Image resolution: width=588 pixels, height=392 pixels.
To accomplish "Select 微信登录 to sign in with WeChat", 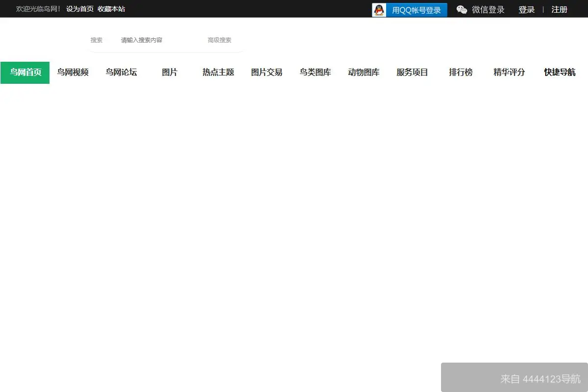I will [487, 9].
